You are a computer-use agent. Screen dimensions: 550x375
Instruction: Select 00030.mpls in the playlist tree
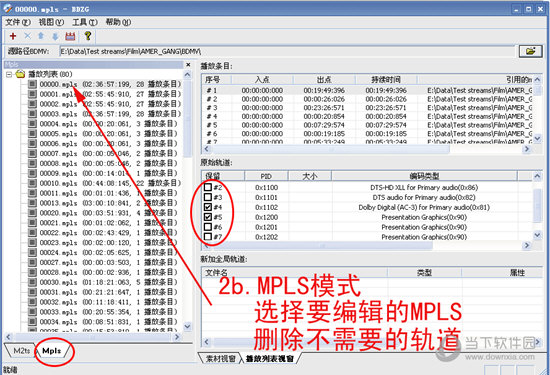coord(108,282)
